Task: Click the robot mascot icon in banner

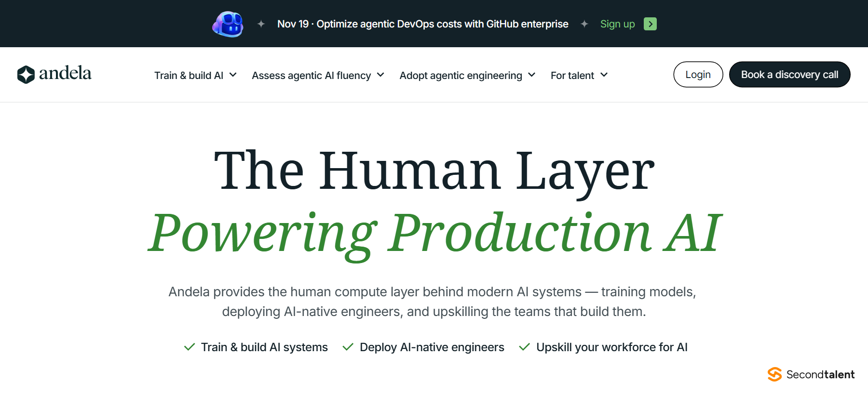Action: [228, 24]
